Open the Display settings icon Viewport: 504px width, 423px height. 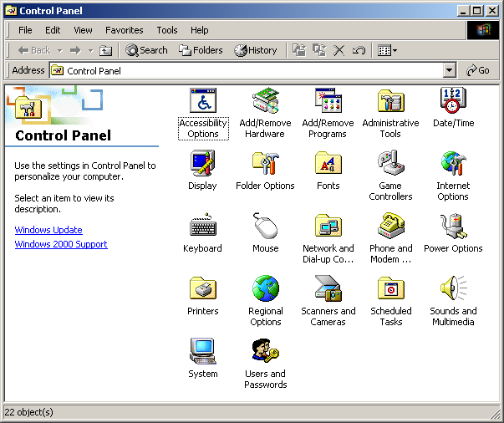click(203, 163)
